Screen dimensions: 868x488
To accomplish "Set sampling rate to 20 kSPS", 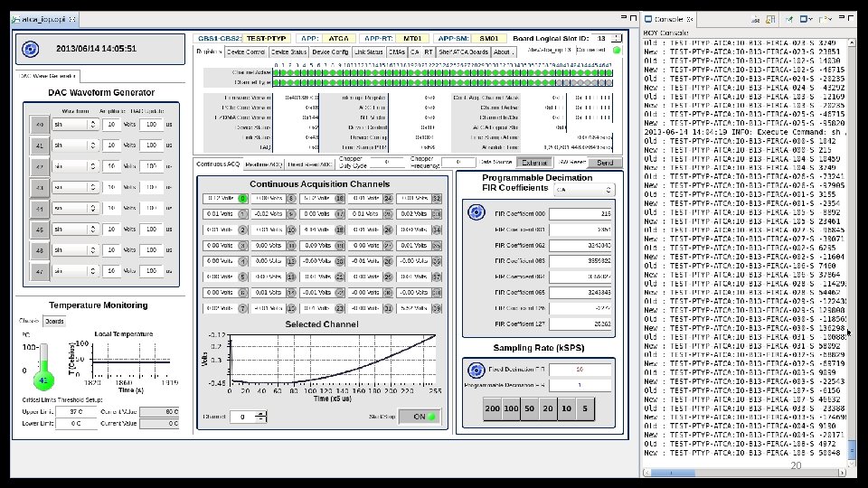I will click(548, 408).
